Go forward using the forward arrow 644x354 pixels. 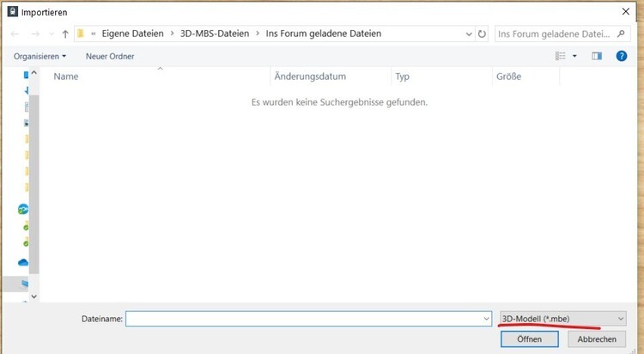click(35, 34)
